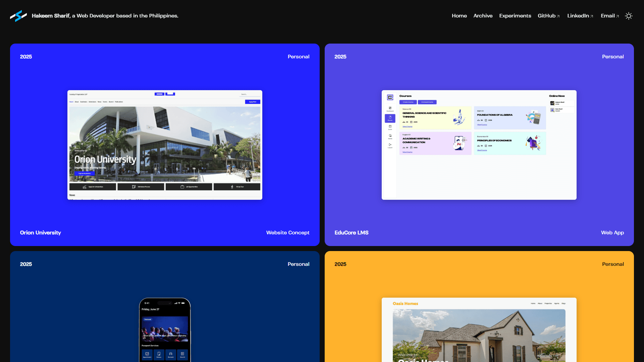Screen dimensions: 644x362
Task: Click the Website Concept label
Action: (287, 233)
